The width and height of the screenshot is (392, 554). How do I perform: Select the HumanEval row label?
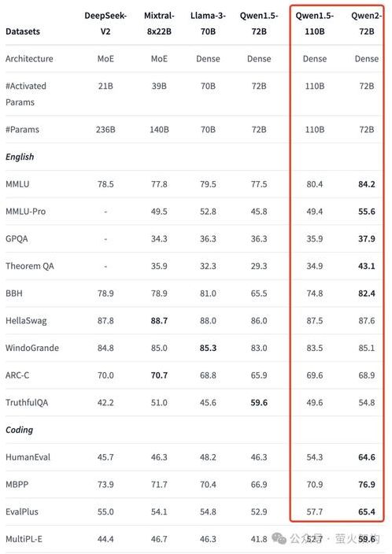point(28,457)
